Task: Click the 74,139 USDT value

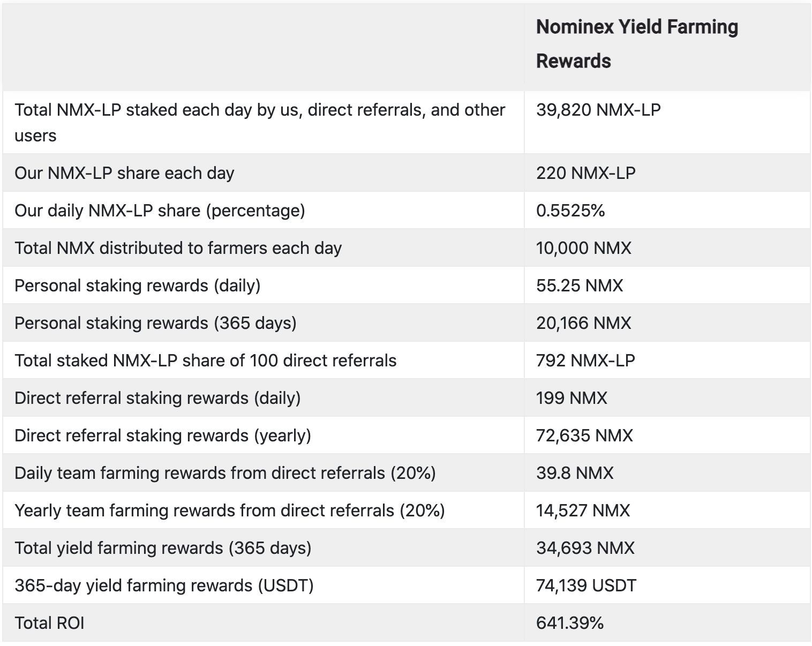Action: click(586, 585)
